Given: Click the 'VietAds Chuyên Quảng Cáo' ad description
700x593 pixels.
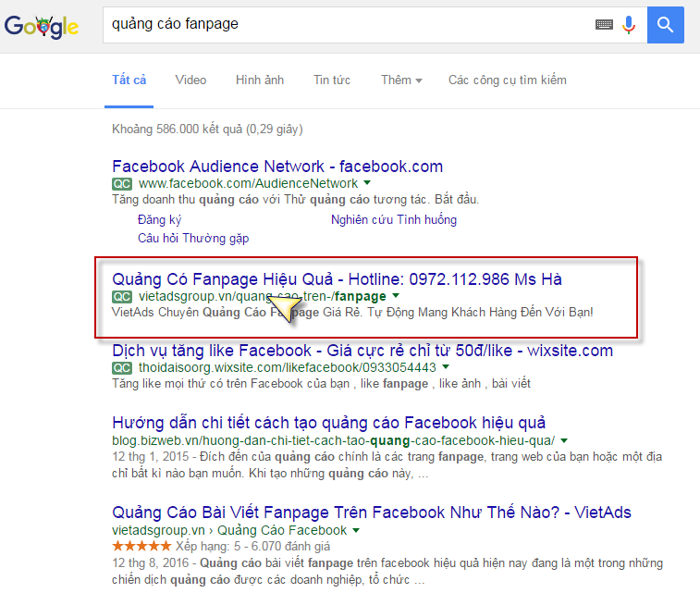Looking at the screenshot, I should tap(352, 312).
